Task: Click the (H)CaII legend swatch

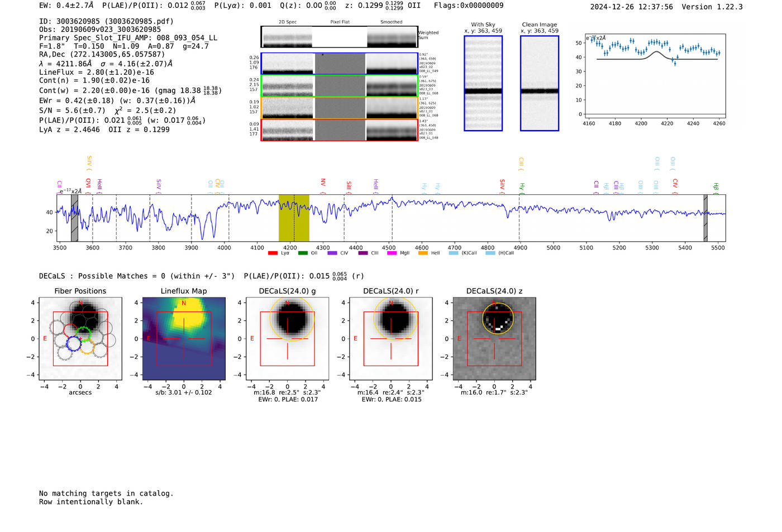Action: point(490,253)
